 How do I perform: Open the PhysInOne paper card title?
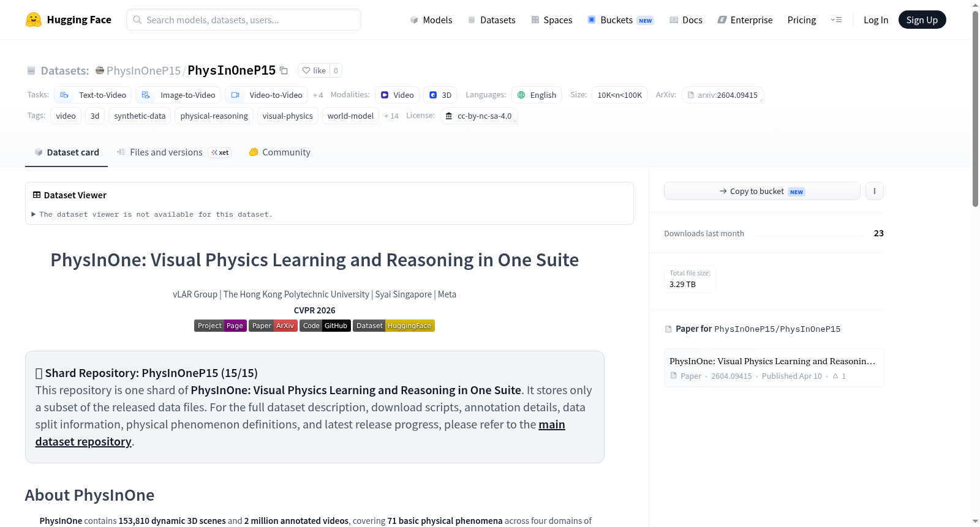[x=772, y=361]
